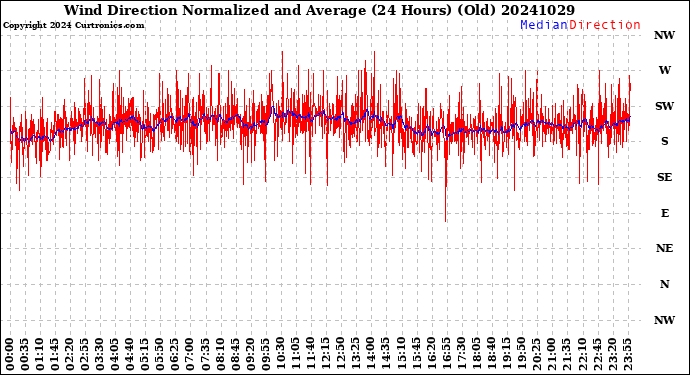Image resolution: width=690 pixels, height=375 pixels.
Task: Click the 01:10 time axis label
Action: point(40,354)
